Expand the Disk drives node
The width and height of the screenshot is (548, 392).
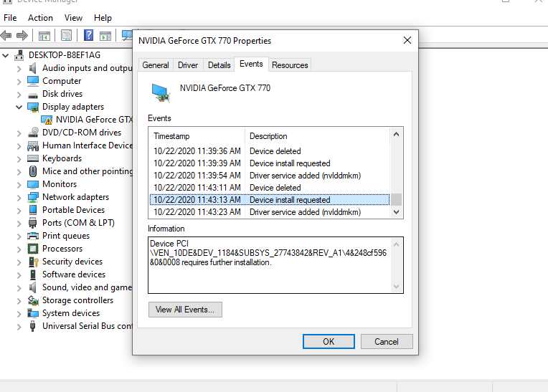[x=19, y=95]
